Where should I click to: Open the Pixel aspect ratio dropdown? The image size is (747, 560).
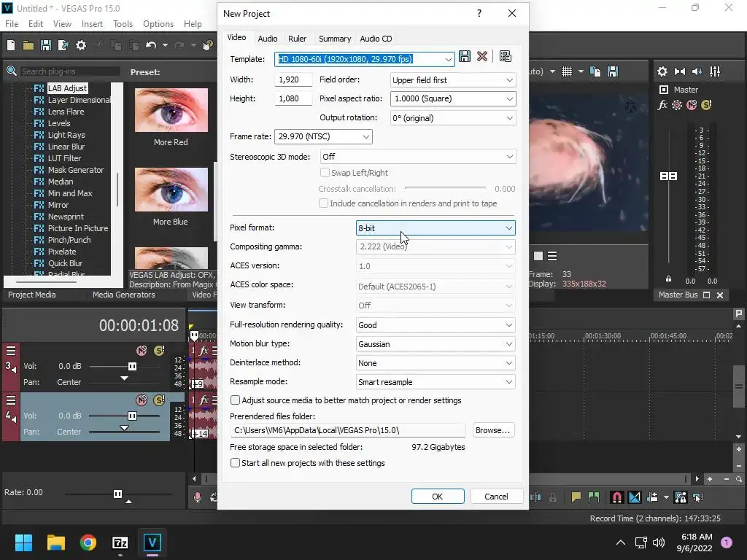[x=452, y=98]
